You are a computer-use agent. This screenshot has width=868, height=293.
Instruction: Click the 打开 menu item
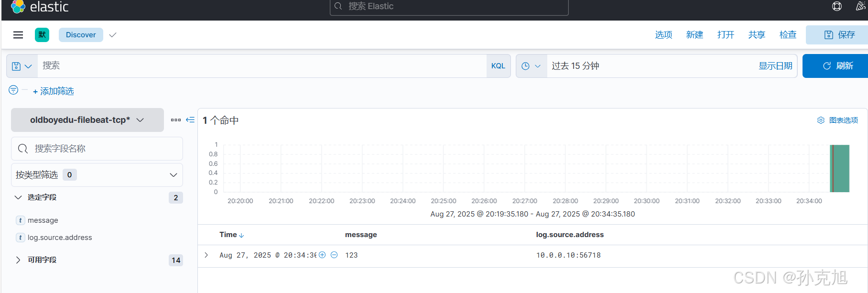(726, 35)
